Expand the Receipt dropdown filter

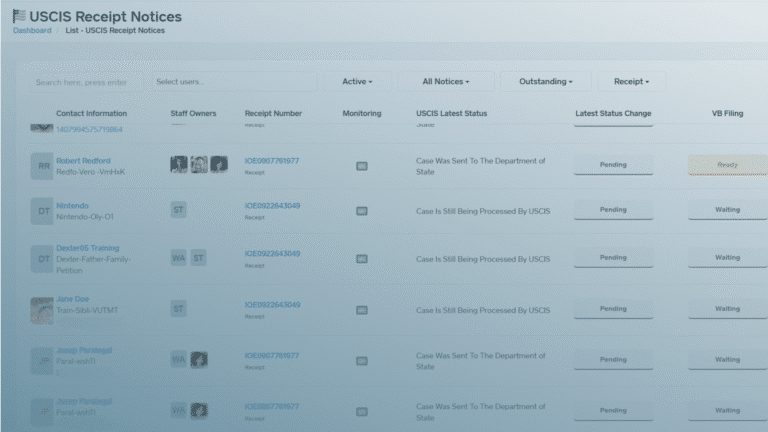631,81
